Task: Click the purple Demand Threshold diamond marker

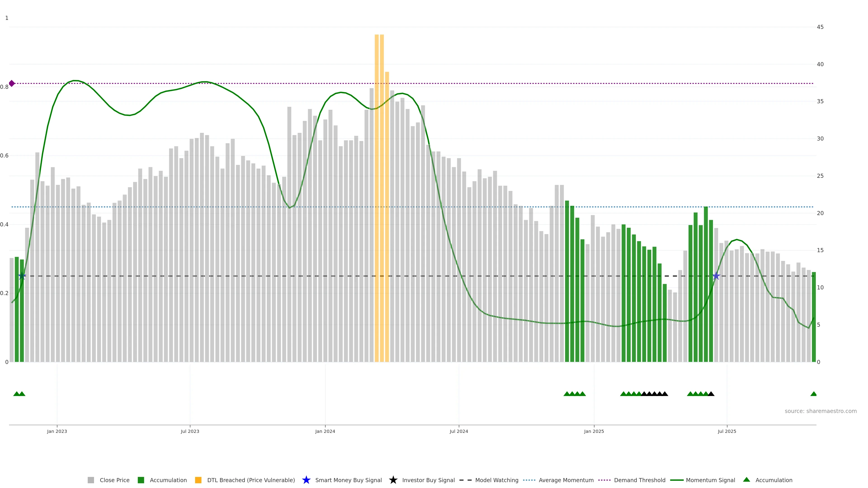Action: [x=12, y=83]
